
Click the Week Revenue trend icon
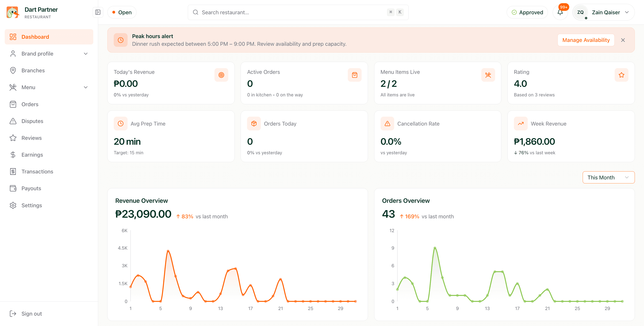click(521, 123)
